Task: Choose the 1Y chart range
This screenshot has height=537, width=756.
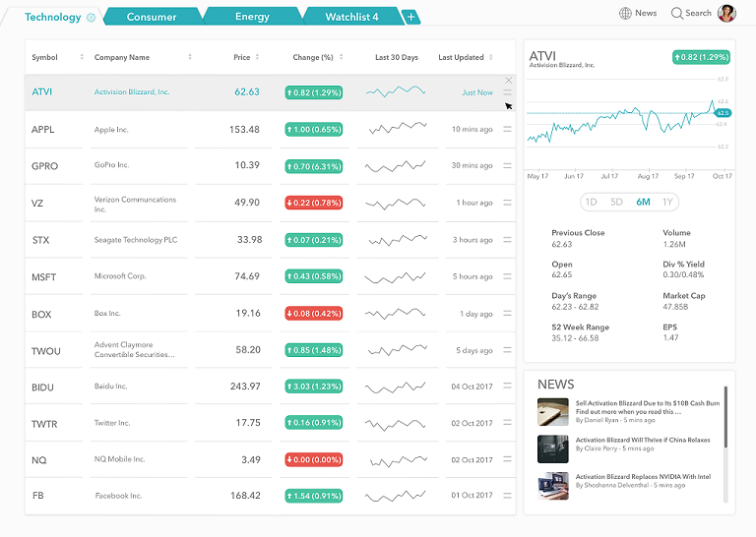Action: (x=668, y=202)
